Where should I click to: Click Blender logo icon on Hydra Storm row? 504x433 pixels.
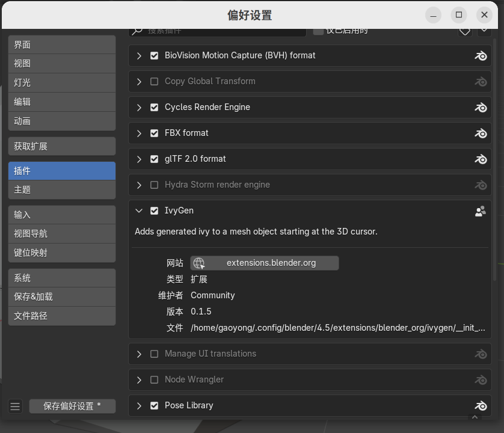481,185
